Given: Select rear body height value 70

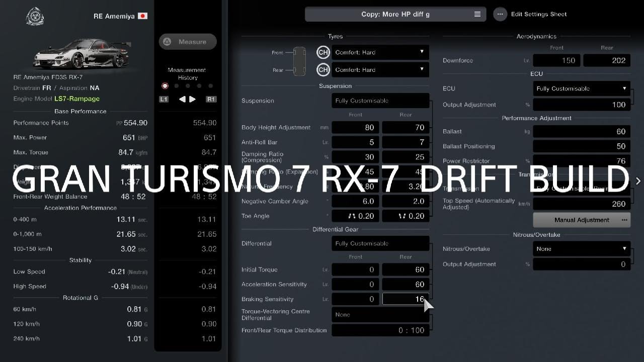Looking at the screenshot, I should click(x=406, y=128).
